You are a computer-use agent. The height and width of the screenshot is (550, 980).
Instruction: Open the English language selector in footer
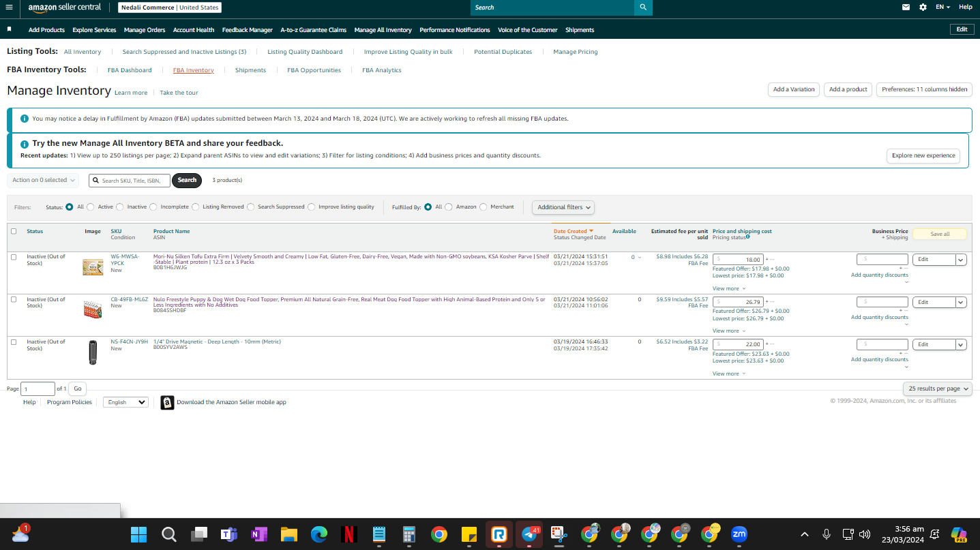pyautogui.click(x=125, y=402)
